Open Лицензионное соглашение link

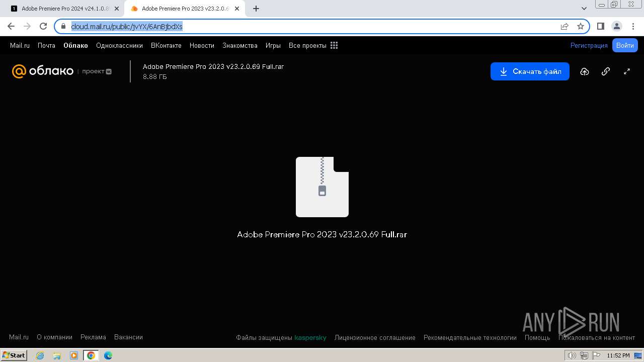[375, 337]
